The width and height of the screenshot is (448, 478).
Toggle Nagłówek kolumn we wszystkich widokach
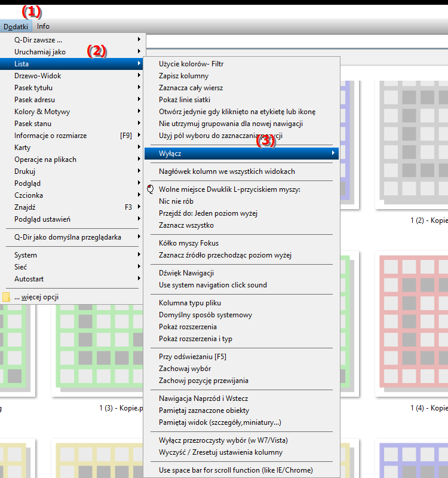pyautogui.click(x=242, y=171)
